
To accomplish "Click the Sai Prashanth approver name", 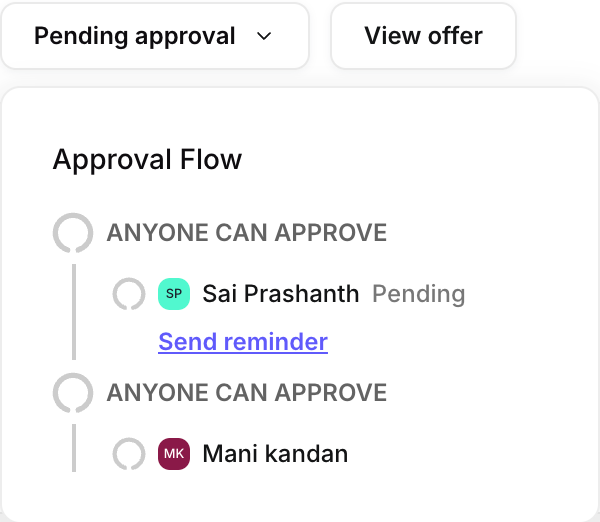I will pyautogui.click(x=280, y=294).
